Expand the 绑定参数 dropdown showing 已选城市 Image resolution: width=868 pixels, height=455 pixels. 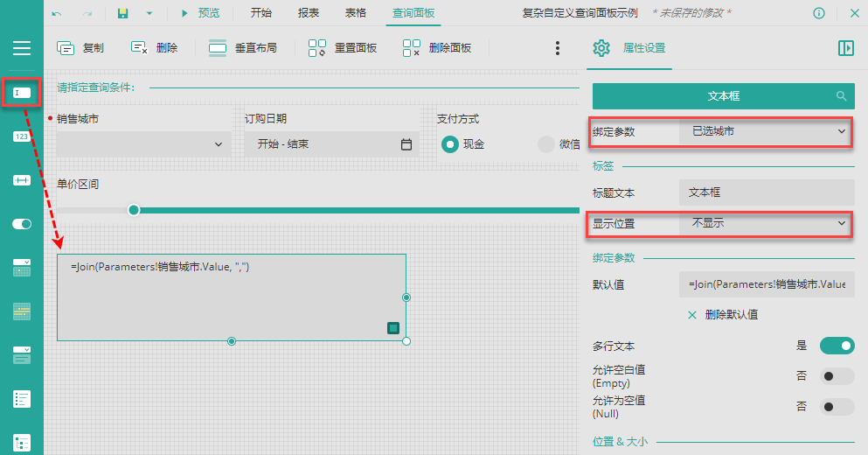tap(767, 131)
